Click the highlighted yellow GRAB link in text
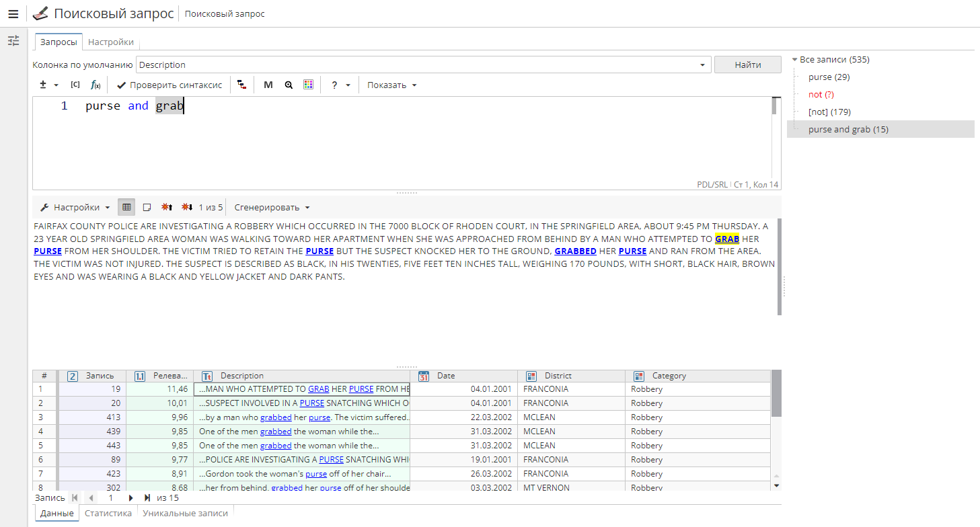The image size is (980, 527). pyautogui.click(x=727, y=239)
